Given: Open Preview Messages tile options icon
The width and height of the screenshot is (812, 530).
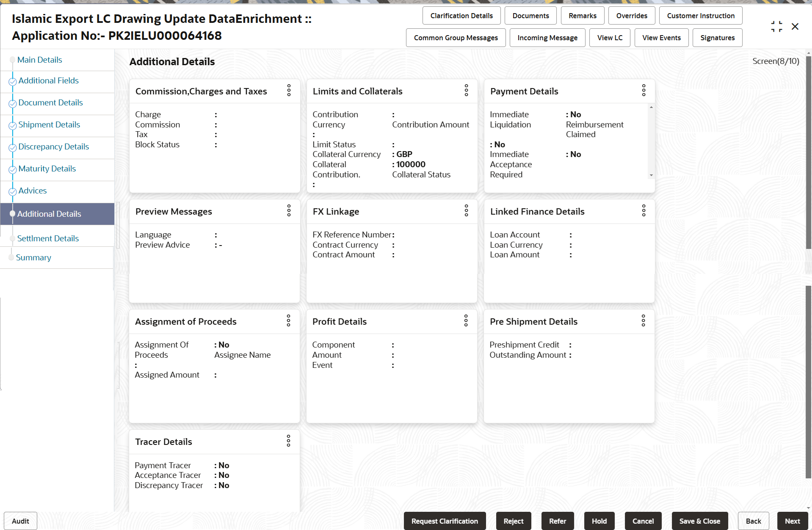Looking at the screenshot, I should click(289, 210).
